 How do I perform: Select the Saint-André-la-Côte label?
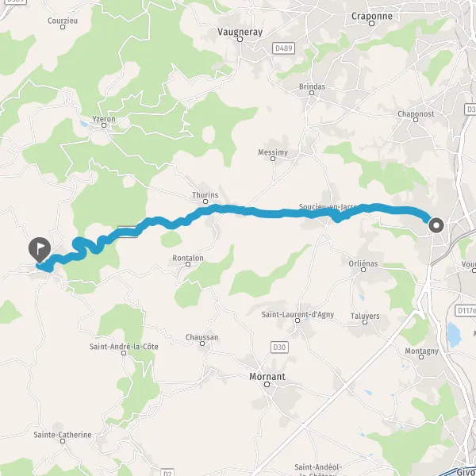pos(124,347)
